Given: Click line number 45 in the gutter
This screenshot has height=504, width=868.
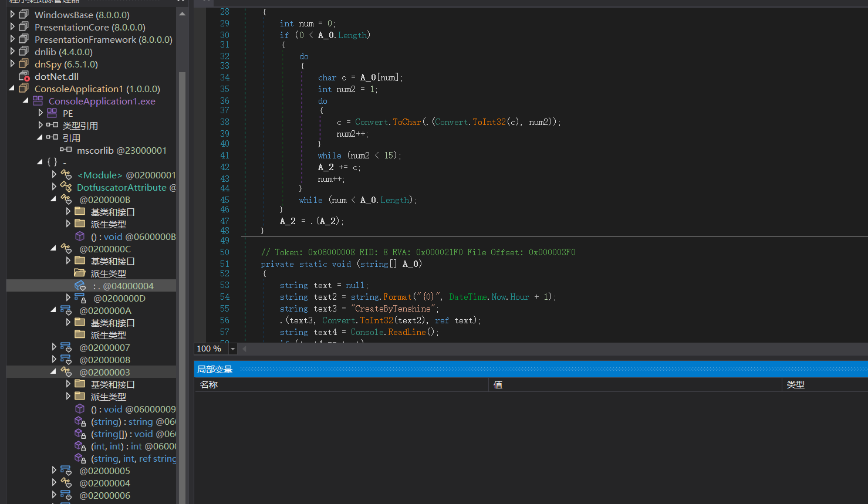Looking at the screenshot, I should [x=225, y=200].
